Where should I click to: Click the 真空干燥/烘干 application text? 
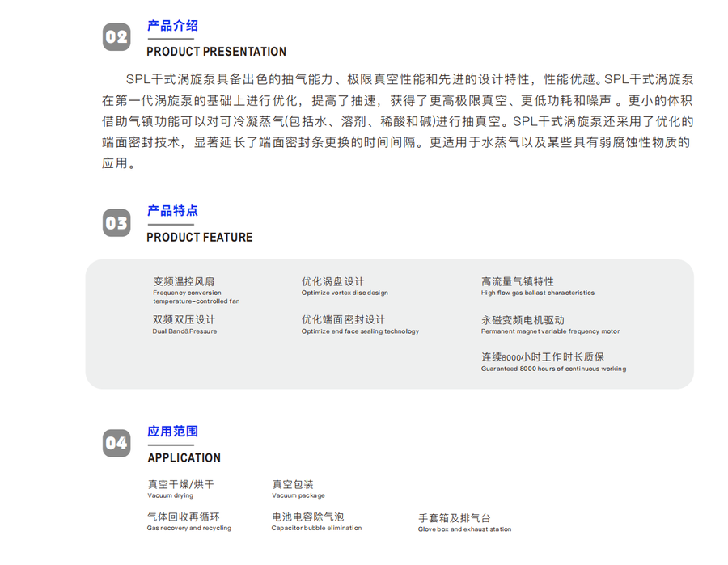click(x=180, y=484)
